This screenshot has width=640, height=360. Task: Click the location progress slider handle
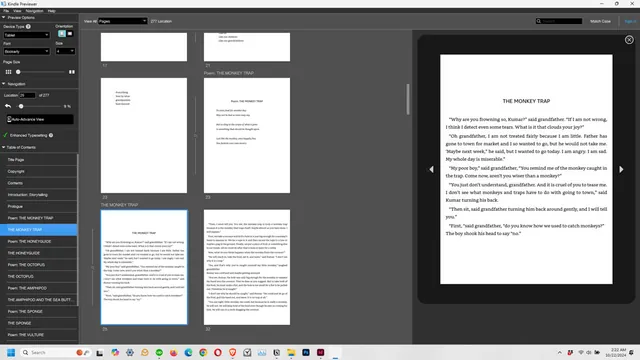click(x=21, y=106)
